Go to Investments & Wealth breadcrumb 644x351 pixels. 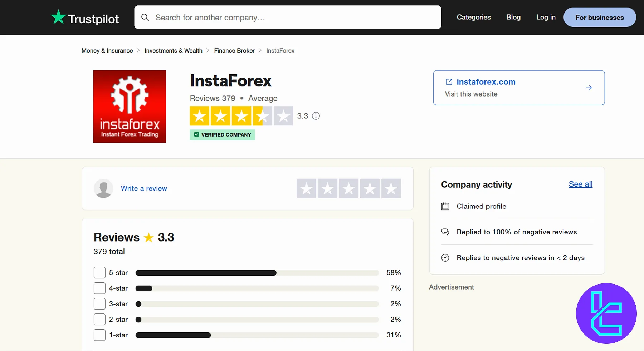(x=174, y=50)
